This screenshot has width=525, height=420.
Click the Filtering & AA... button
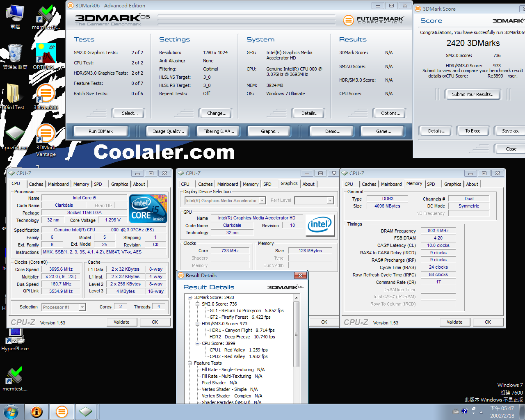219,131
